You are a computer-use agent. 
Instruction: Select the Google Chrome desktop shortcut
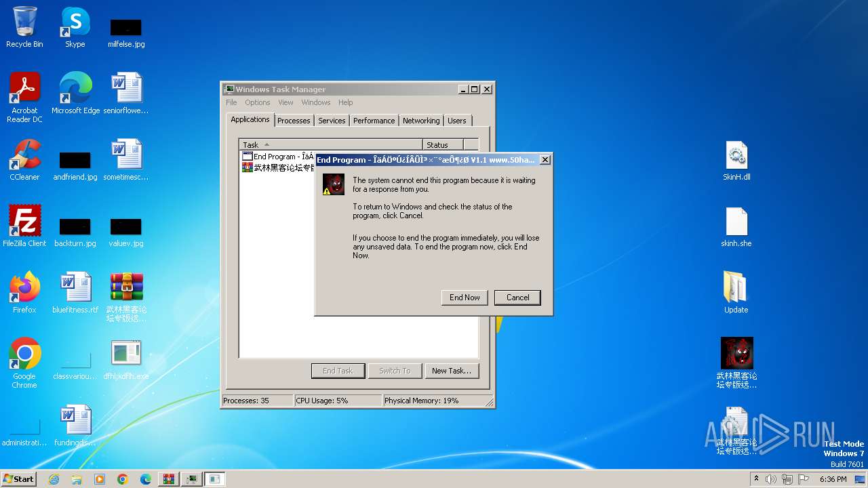tap(24, 363)
